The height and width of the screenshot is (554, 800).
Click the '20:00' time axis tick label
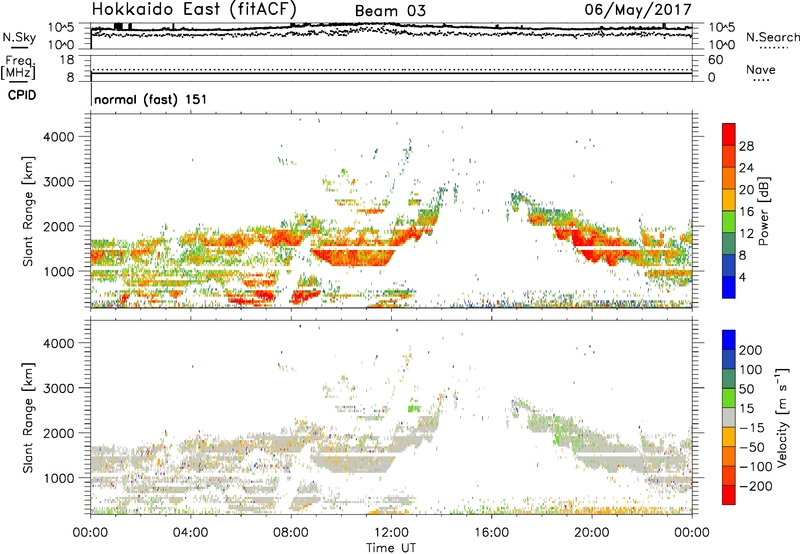(591, 533)
